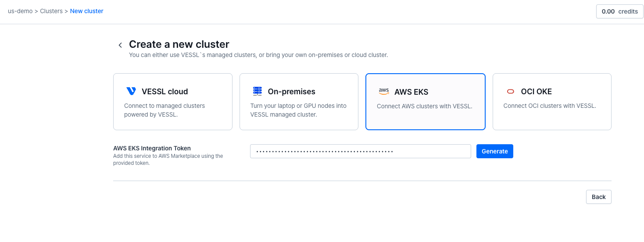Click the AWS EKS Integration Token label
Image resolution: width=644 pixels, height=242 pixels.
point(152,148)
